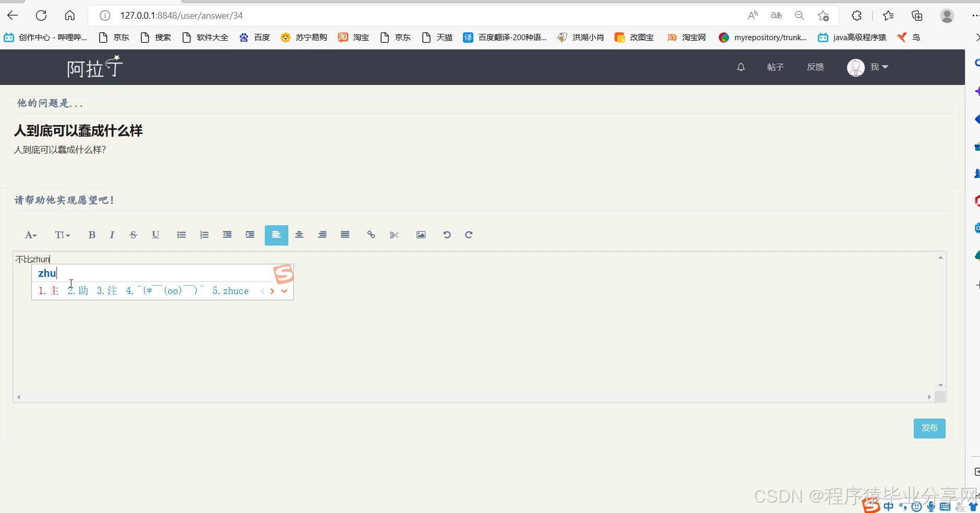Toggle strikethrough formatting
The height and width of the screenshot is (513, 980).
click(x=133, y=235)
